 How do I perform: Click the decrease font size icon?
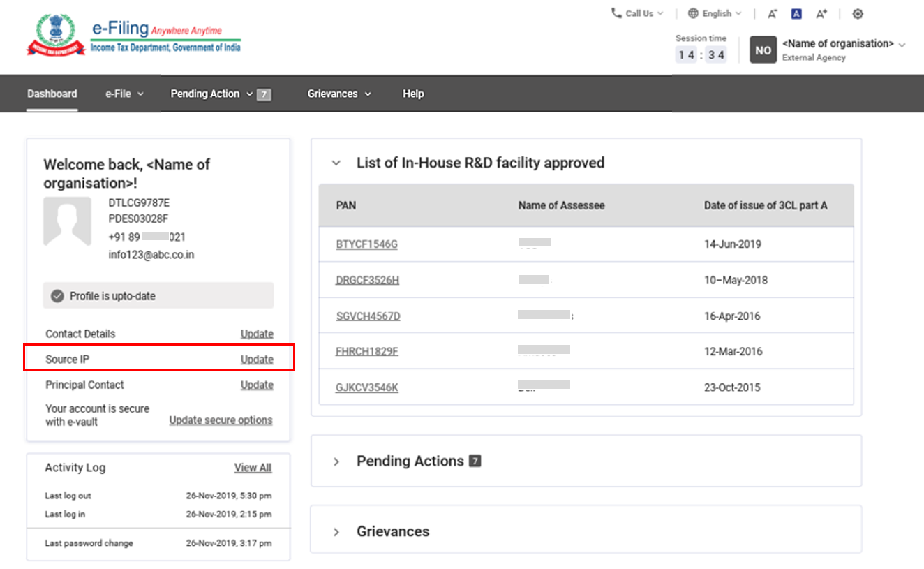tap(772, 14)
